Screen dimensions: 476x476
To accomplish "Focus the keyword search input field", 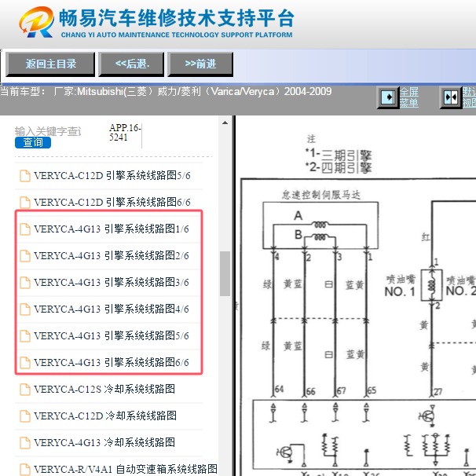I will pyautogui.click(x=49, y=131).
